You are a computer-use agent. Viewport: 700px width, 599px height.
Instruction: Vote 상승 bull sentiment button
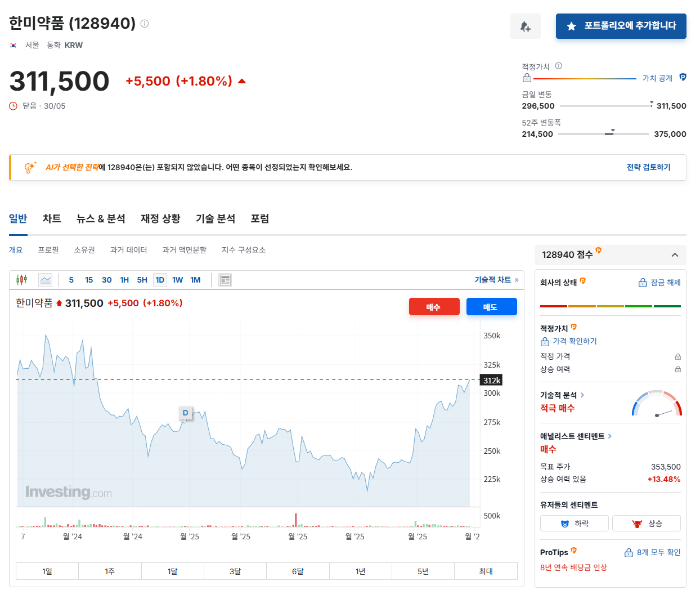pyautogui.click(x=647, y=524)
